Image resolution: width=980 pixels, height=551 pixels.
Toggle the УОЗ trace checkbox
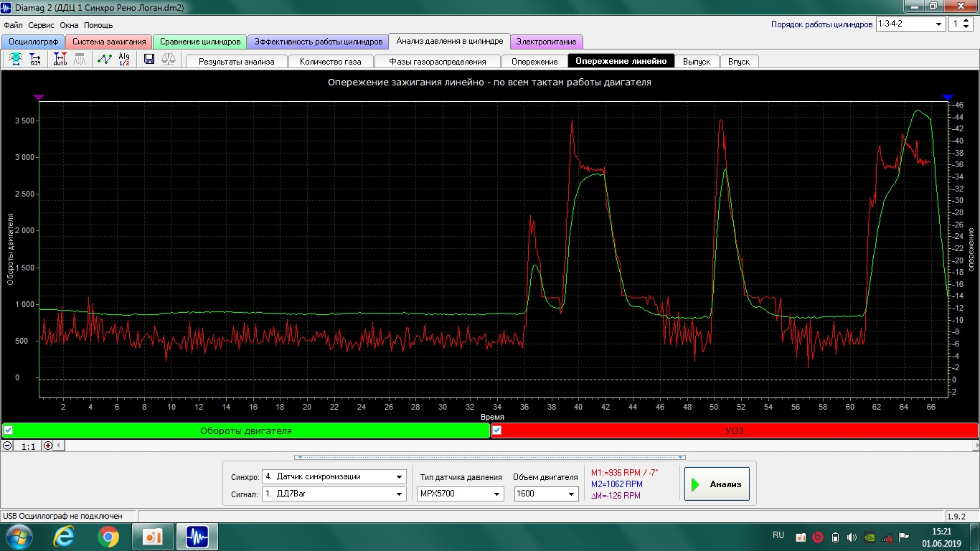(x=496, y=430)
